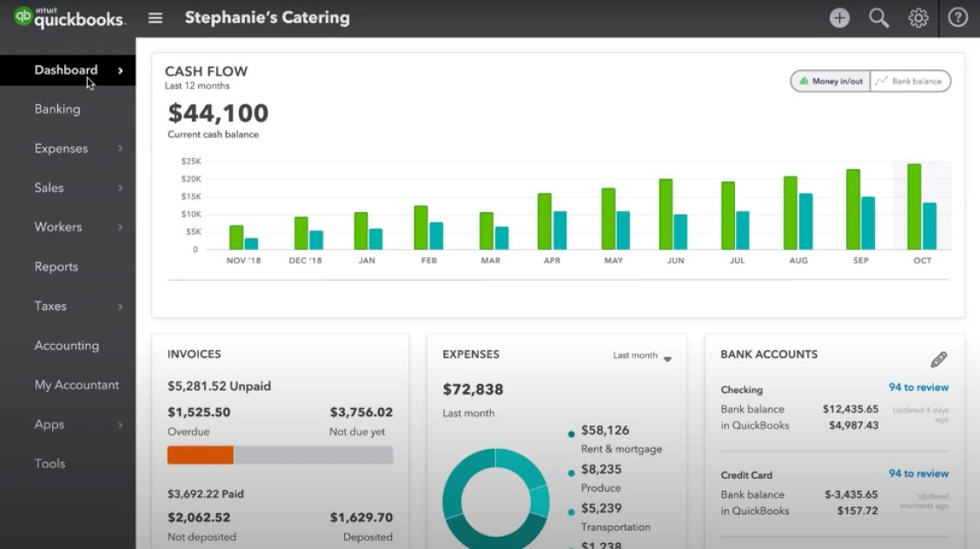Click the Checking in QuickBooks $4,987.43 value
This screenshot has height=549, width=980.
click(x=853, y=426)
